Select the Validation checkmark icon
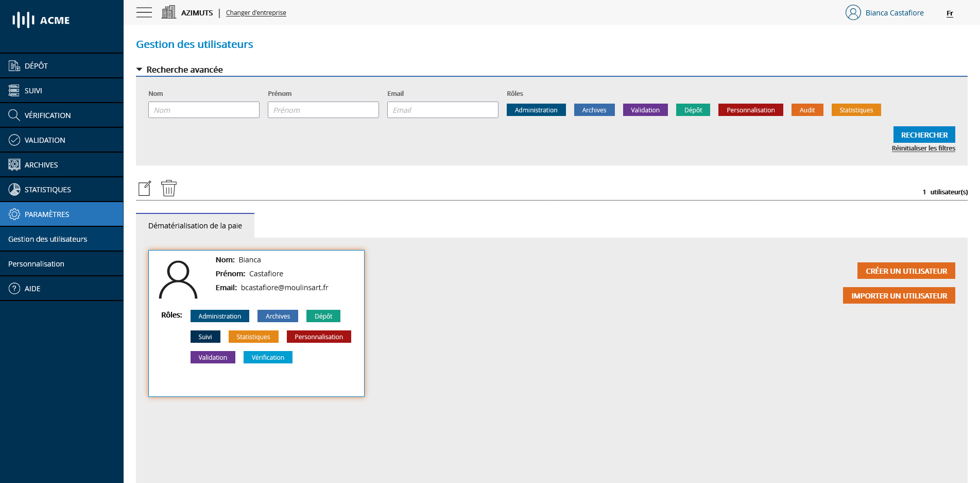The image size is (980, 483). pos(14,140)
